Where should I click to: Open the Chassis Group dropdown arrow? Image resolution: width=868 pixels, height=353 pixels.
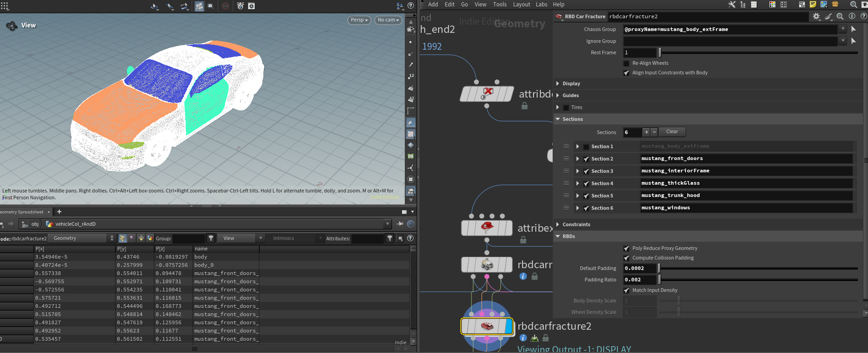pos(842,29)
